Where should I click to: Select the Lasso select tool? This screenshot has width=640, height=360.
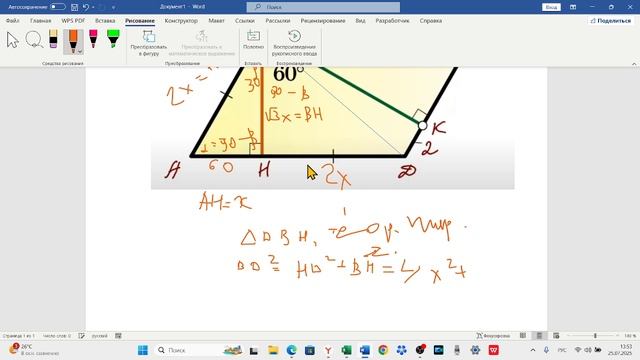34,40
